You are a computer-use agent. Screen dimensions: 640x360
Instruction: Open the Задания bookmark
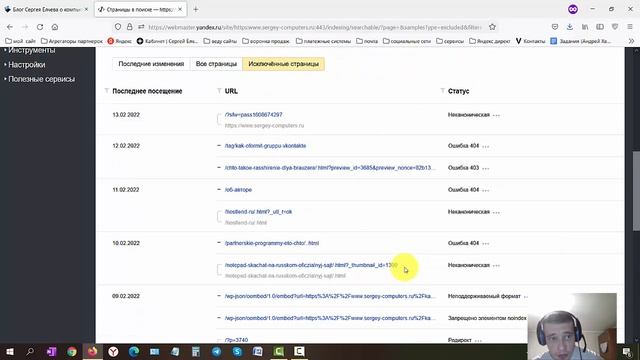pos(581,41)
